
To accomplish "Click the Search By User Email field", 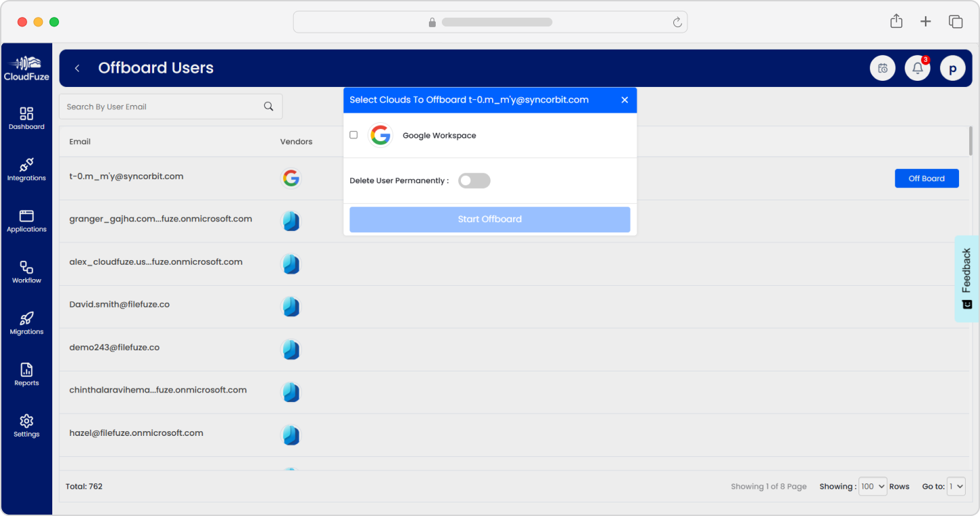I will pyautogui.click(x=163, y=107).
